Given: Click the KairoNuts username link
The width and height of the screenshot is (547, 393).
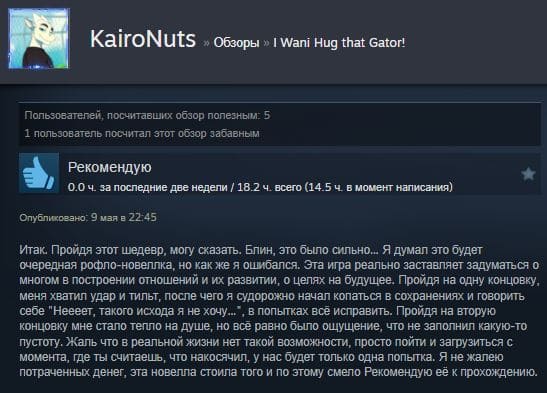Looking at the screenshot, I should point(143,39).
